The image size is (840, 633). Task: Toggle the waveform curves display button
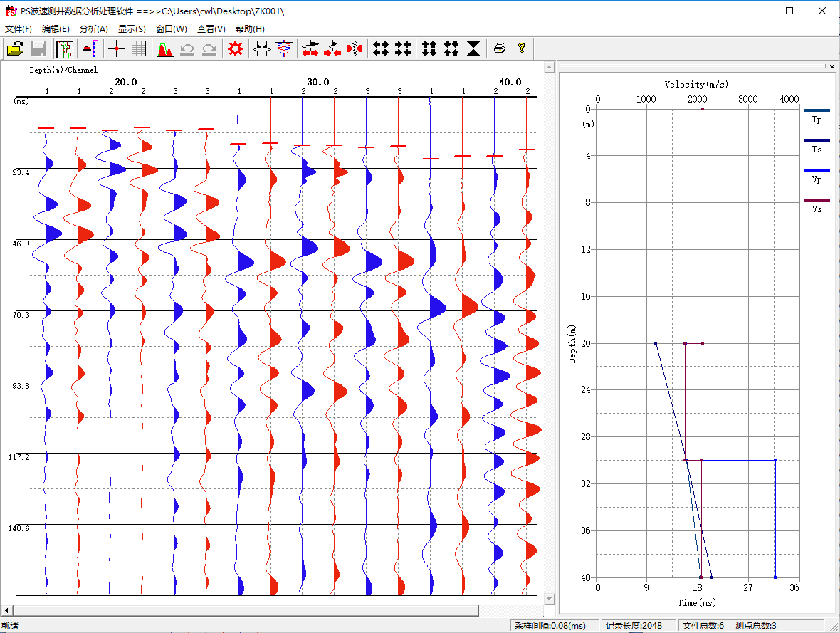(x=65, y=48)
